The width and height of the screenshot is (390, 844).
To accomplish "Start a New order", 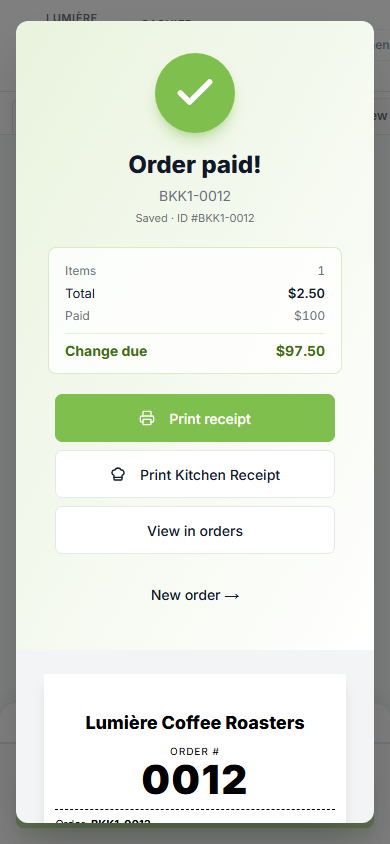I will click(x=195, y=595).
